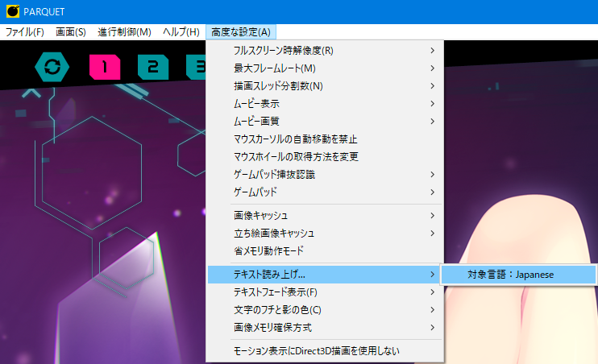Open the 進行制御(M) menu
This screenshot has width=598, height=364.
tap(124, 32)
